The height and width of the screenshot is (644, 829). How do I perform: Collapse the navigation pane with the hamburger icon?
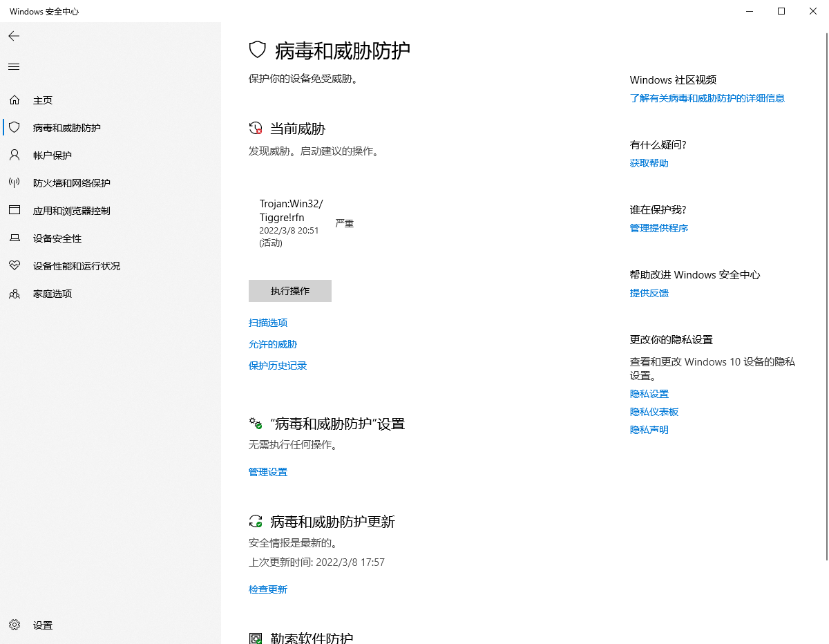pos(13,66)
